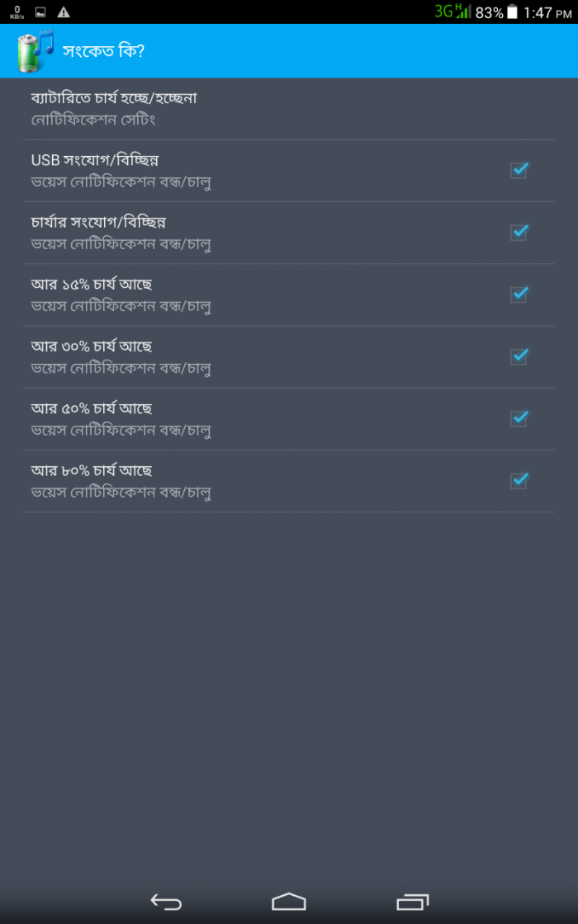Tap the battery indicator in status bar
The height and width of the screenshot is (924, 578).
tap(513, 12)
